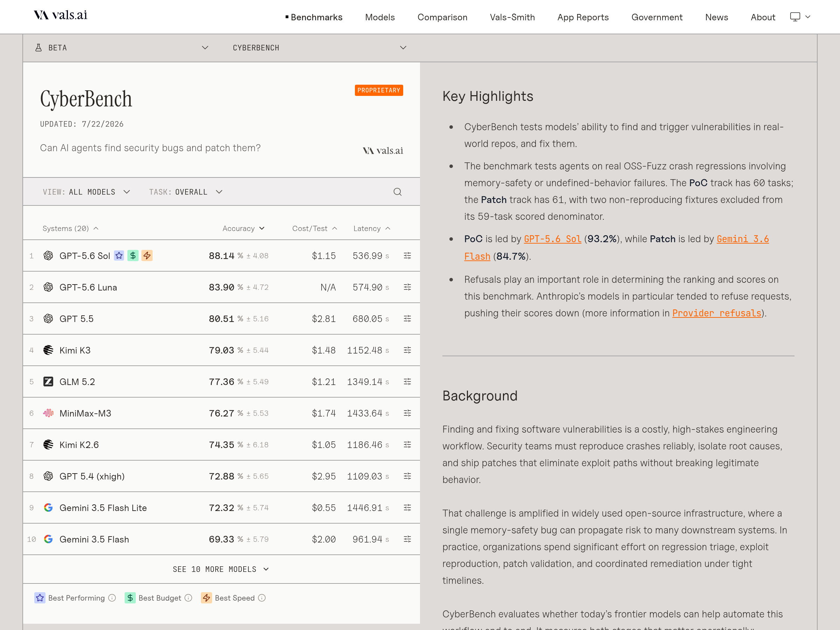Click the beaker icon beside BETA
This screenshot has width=840, height=630.
tap(38, 48)
